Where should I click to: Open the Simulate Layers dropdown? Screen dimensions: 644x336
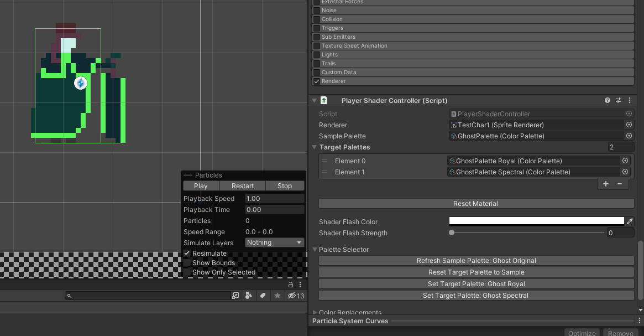[x=275, y=242]
